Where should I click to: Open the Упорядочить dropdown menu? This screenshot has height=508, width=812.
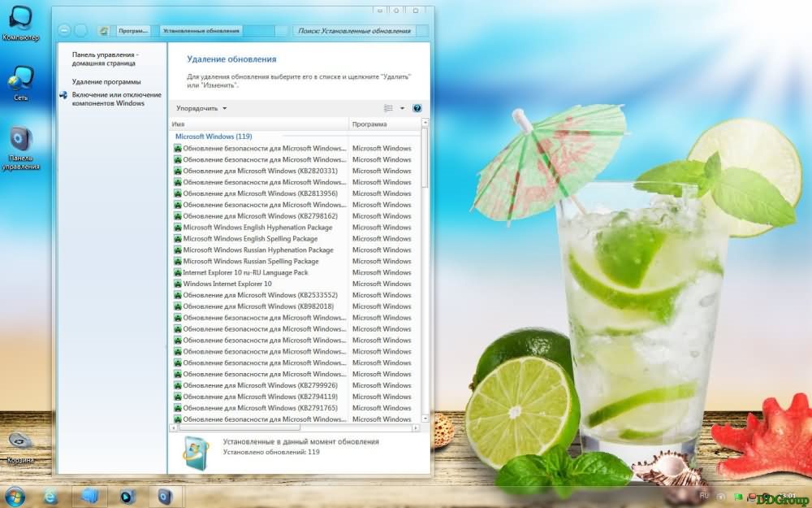201,108
